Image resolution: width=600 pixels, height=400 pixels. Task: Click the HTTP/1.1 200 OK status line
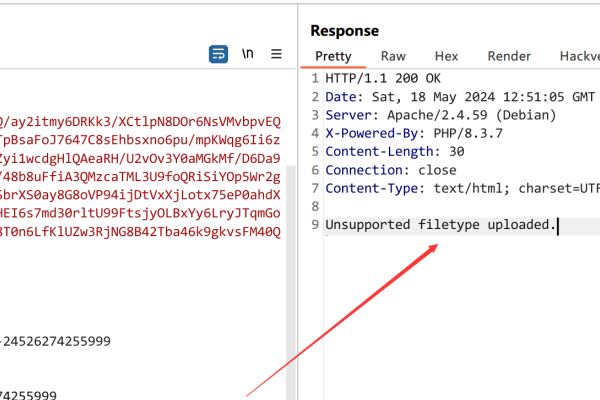[382, 78]
